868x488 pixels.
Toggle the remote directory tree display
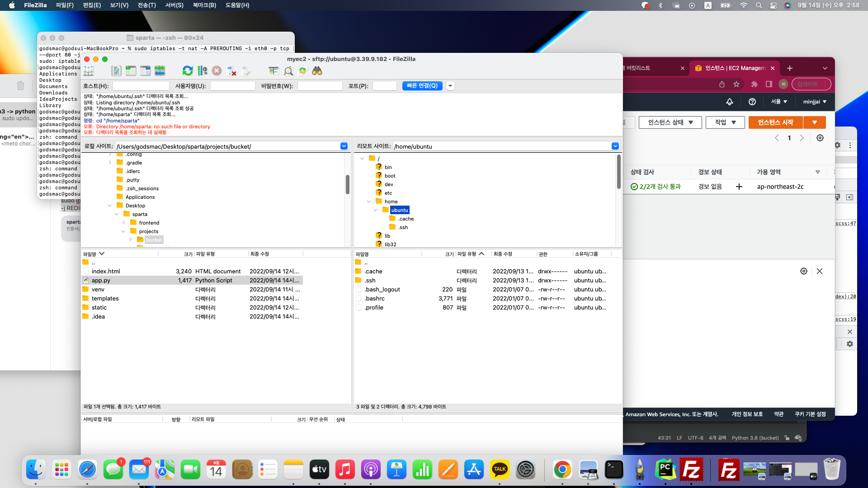[x=145, y=71]
